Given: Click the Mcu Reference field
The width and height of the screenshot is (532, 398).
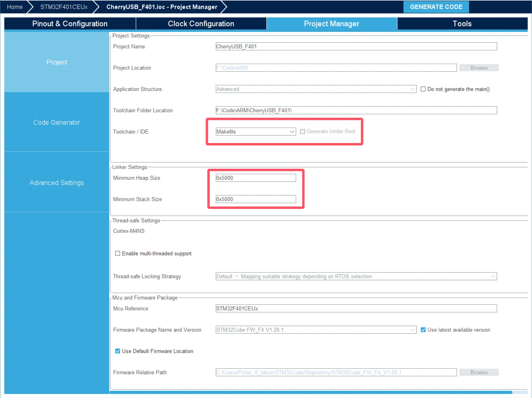Looking at the screenshot, I should (356, 308).
